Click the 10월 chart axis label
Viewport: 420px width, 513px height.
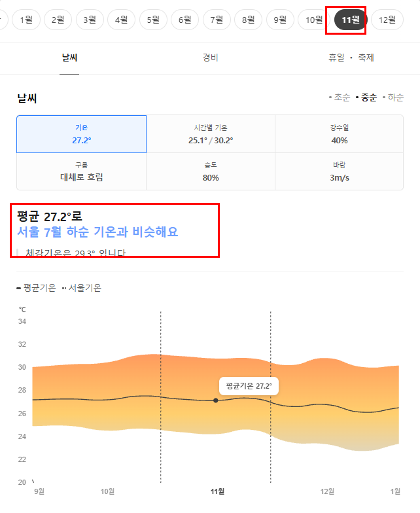point(107,491)
